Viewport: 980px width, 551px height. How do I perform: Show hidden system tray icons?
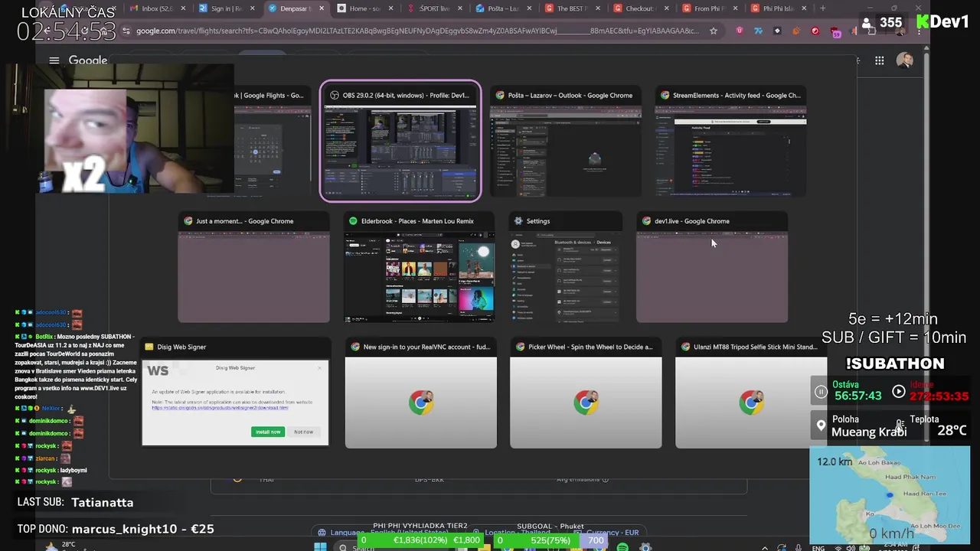(763, 548)
